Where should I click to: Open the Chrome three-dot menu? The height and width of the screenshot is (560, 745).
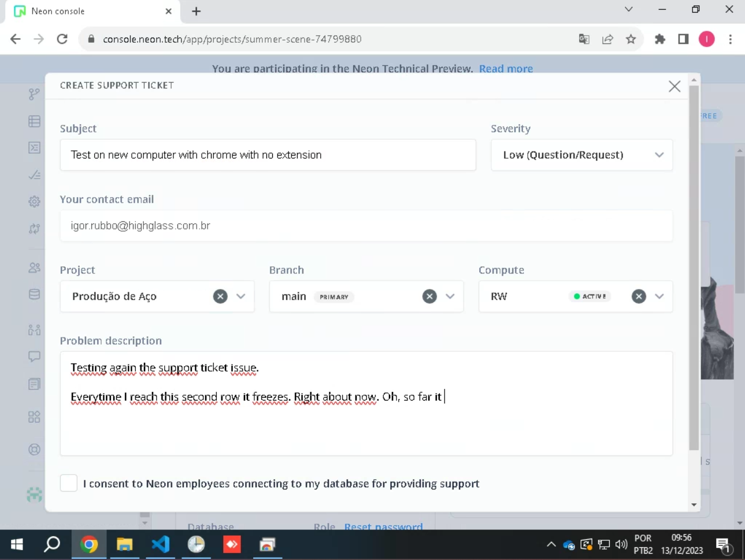[731, 39]
